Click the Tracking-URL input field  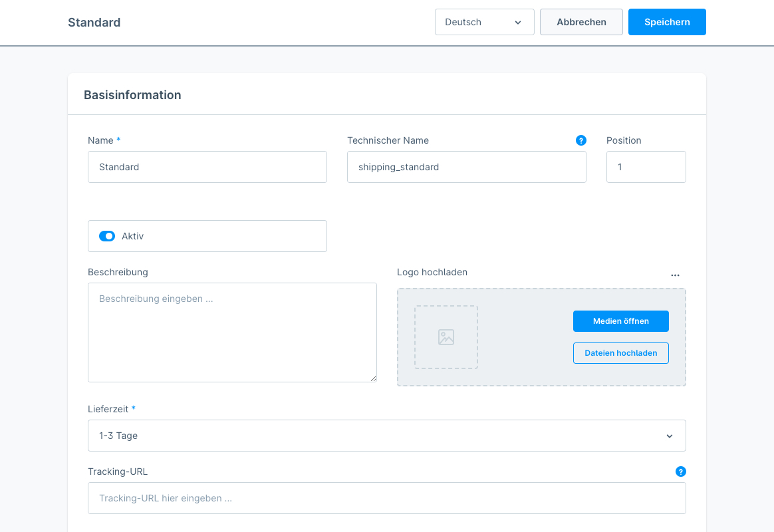[386, 498]
